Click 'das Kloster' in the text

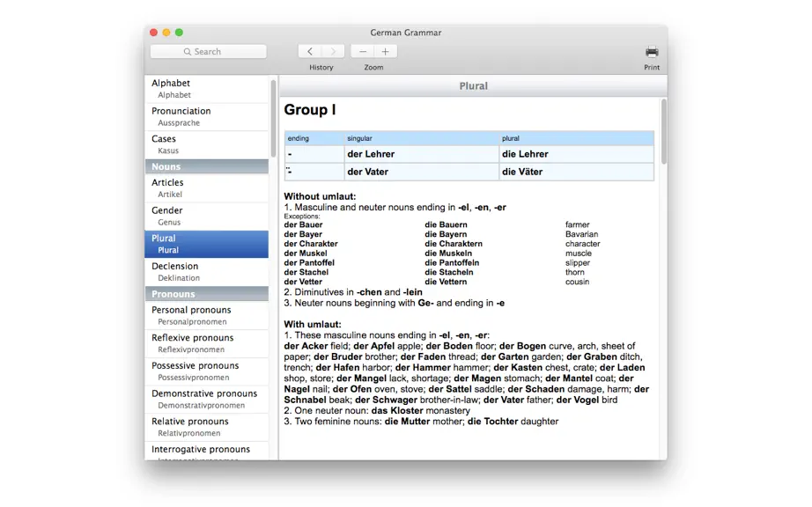(395, 411)
